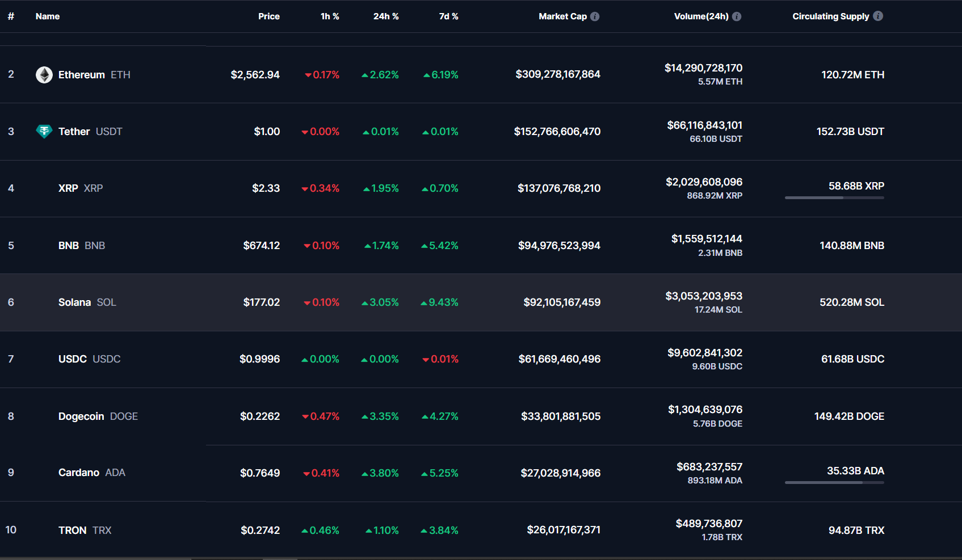Screen dimensions: 962x560
Task: Open the Tether USDT coin page
Action: pos(90,132)
